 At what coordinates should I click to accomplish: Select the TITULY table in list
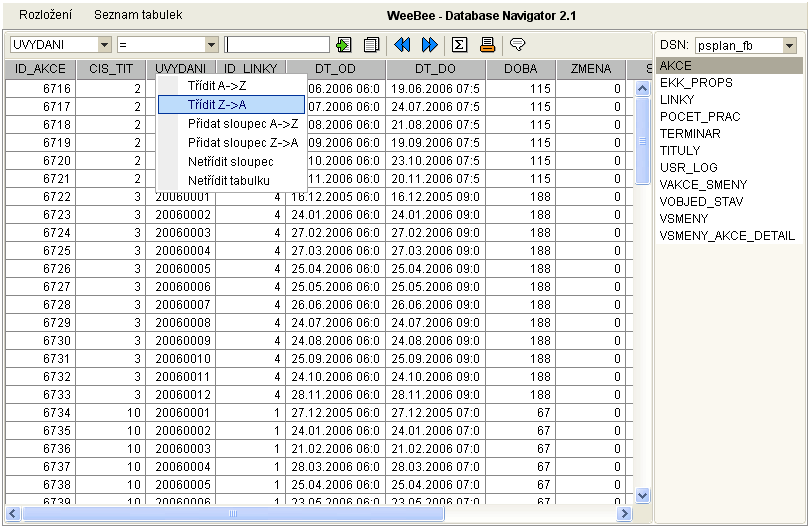pos(681,150)
